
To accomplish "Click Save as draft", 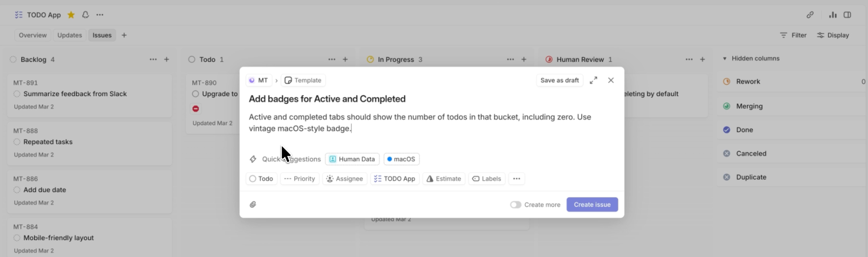I will click(559, 80).
